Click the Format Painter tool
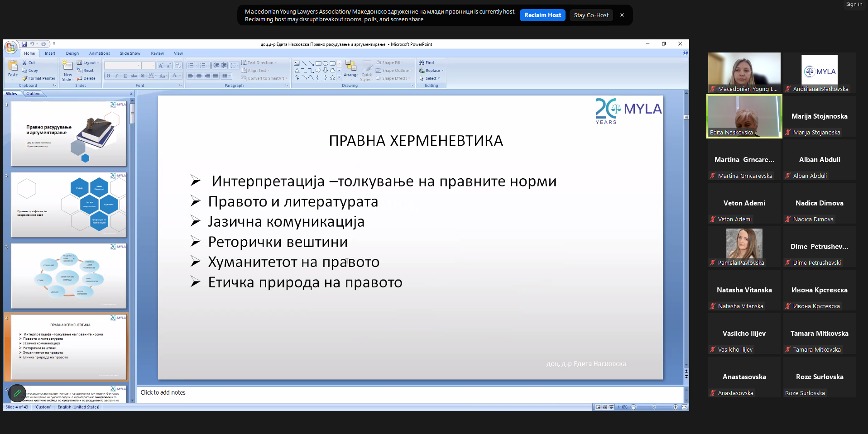 [39, 78]
